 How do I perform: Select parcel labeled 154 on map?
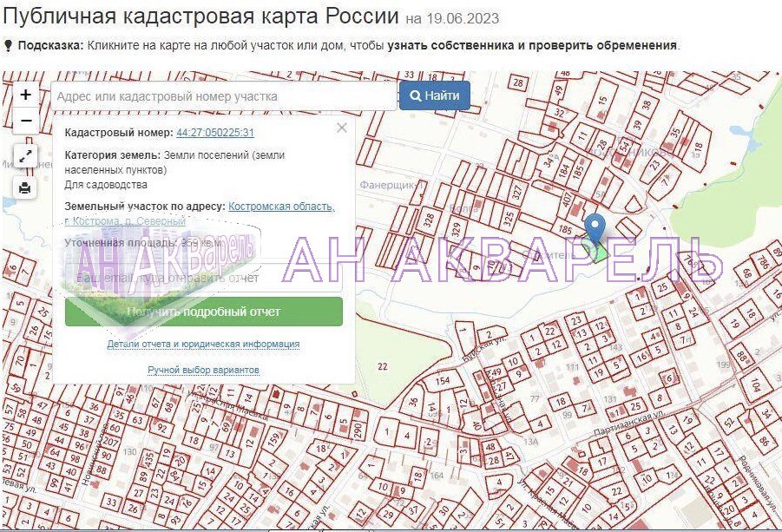click(442, 383)
